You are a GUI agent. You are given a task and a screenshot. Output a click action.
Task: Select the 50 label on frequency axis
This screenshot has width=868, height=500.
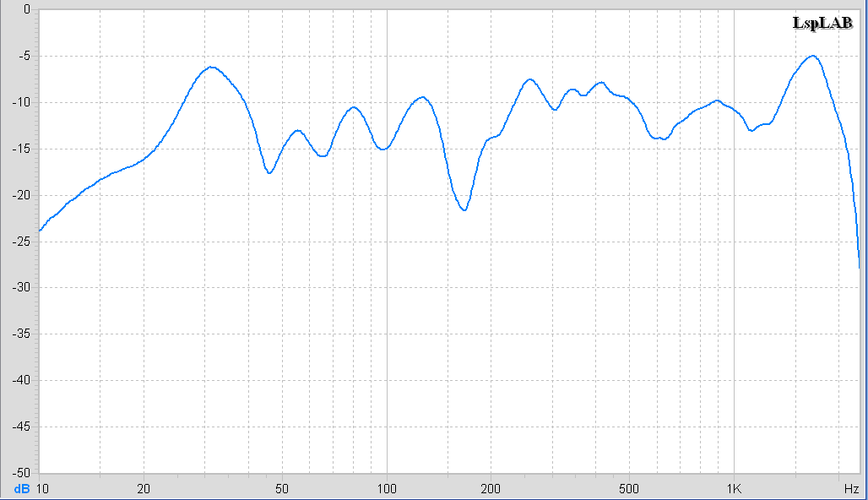(x=282, y=489)
